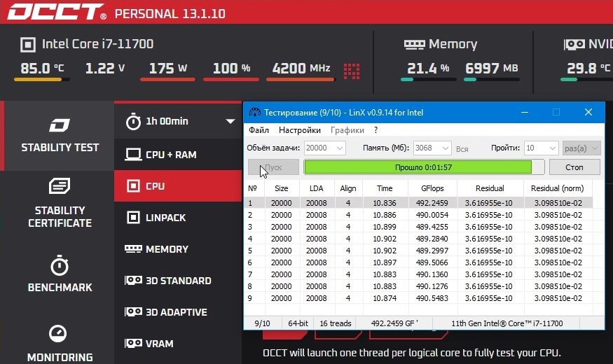The image size is (613, 364).
Task: Sort by the Residual (norm) column header
Action: pyautogui.click(x=558, y=188)
